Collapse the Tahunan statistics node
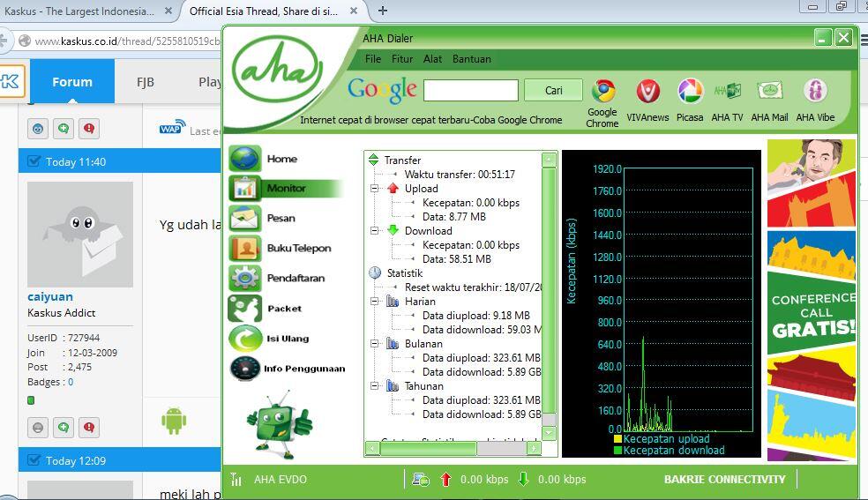This screenshot has width=868, height=500. pyautogui.click(x=375, y=386)
